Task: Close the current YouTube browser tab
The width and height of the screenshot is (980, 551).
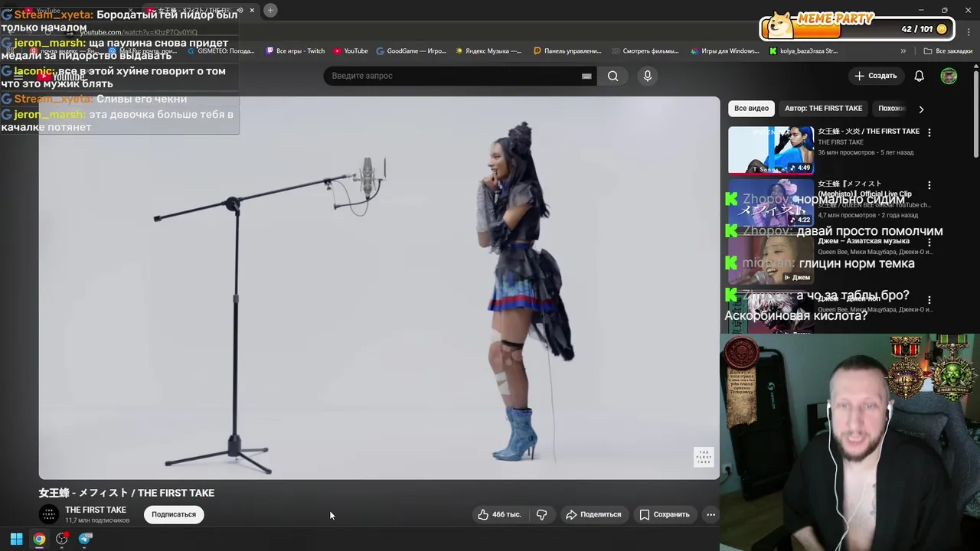Action: click(251, 10)
